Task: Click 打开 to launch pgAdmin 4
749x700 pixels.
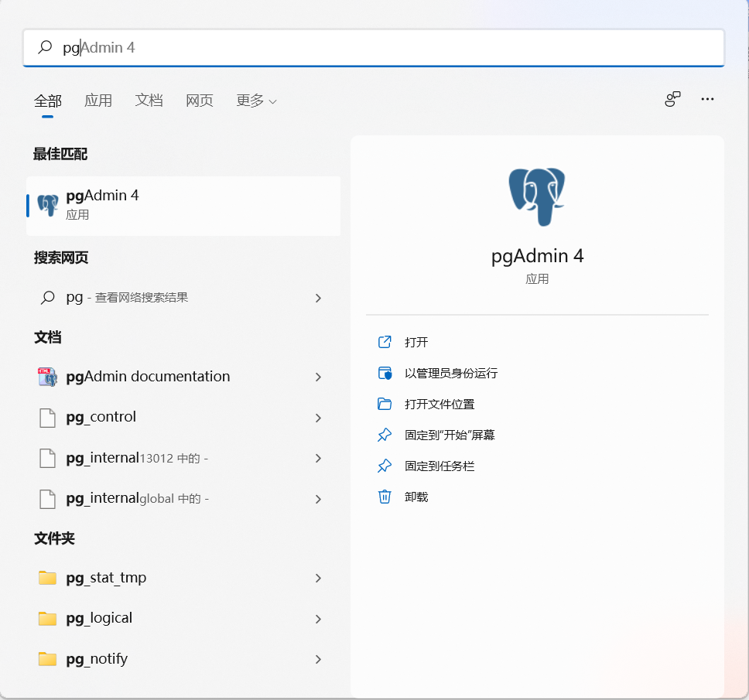Action: 416,342
